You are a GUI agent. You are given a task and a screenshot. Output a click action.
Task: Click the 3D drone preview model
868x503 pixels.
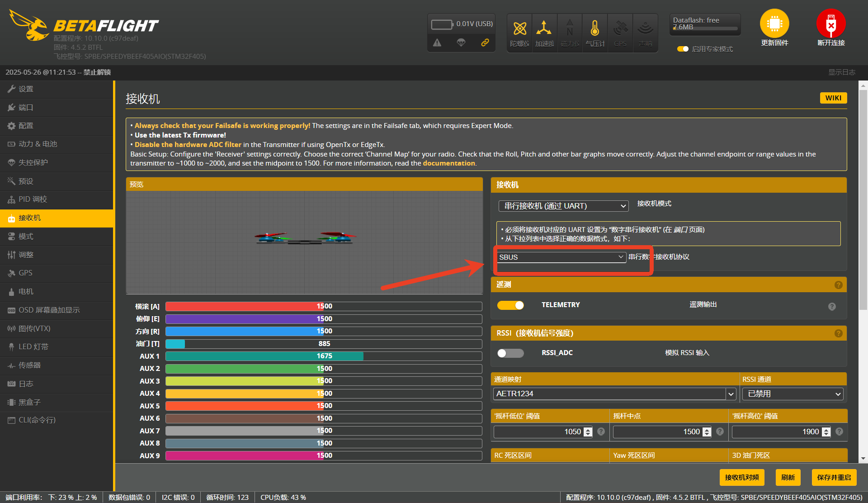[x=305, y=238]
